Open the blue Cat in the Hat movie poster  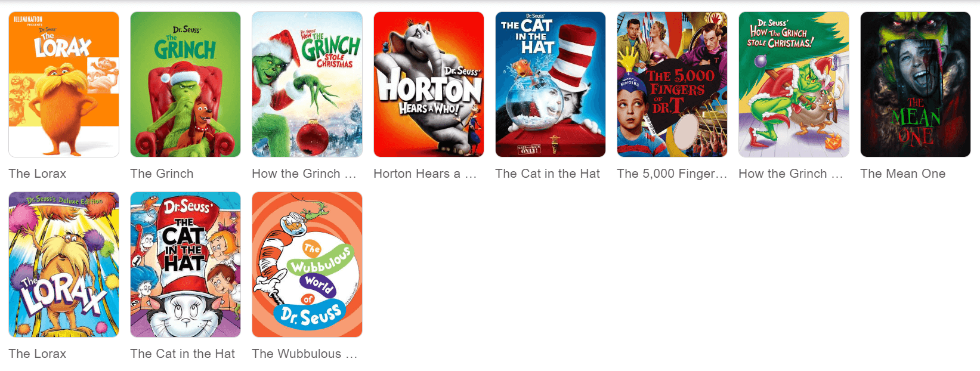[x=551, y=85]
